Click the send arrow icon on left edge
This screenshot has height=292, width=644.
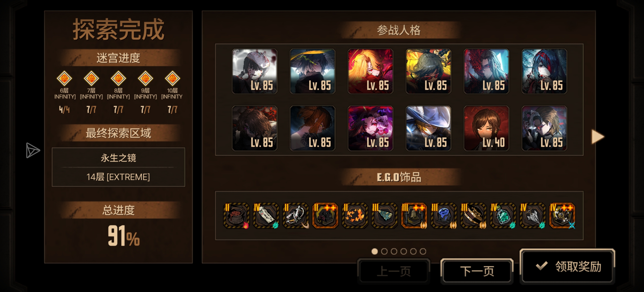33,151
